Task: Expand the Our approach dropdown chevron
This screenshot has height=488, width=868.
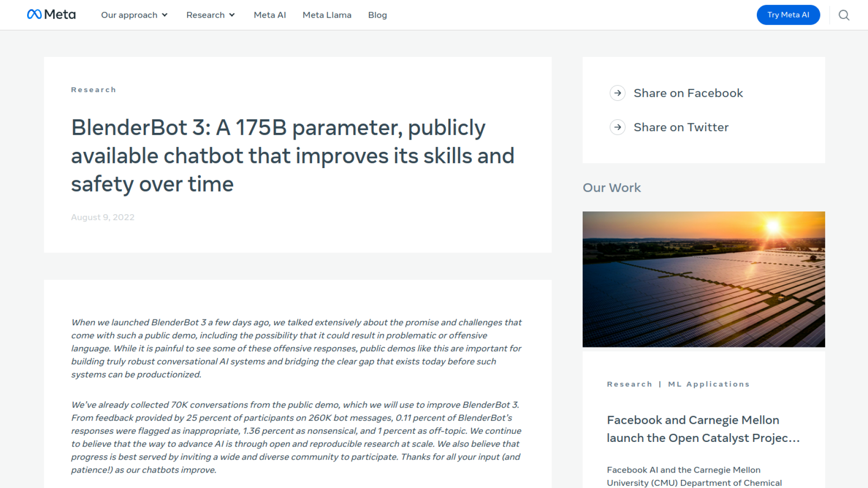Action: (x=165, y=15)
